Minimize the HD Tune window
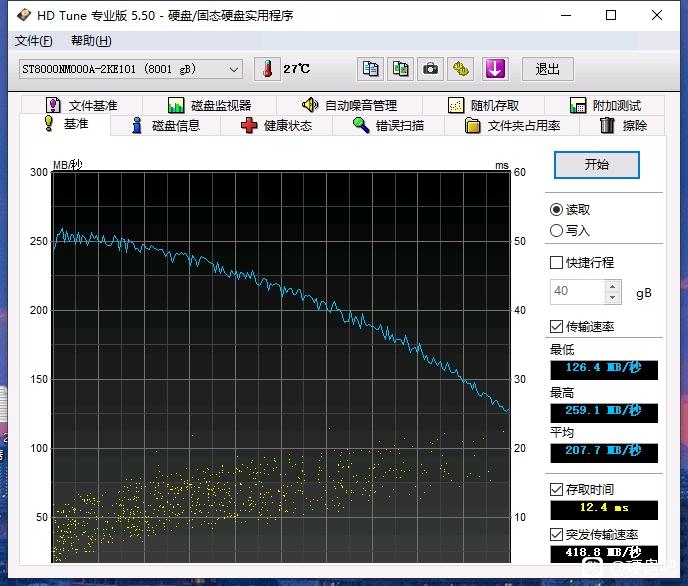The image size is (688, 586). click(566, 15)
